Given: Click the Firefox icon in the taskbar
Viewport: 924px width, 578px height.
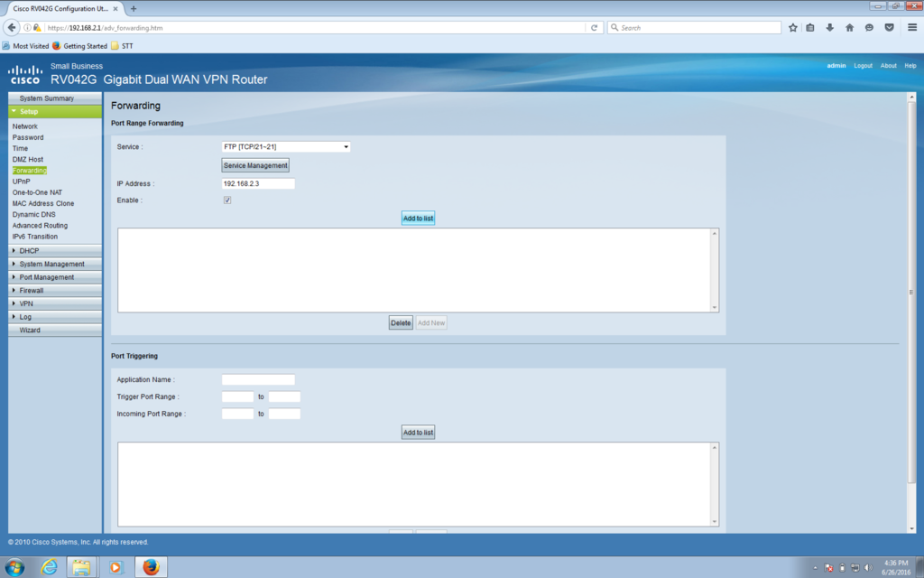Looking at the screenshot, I should pyautogui.click(x=151, y=567).
